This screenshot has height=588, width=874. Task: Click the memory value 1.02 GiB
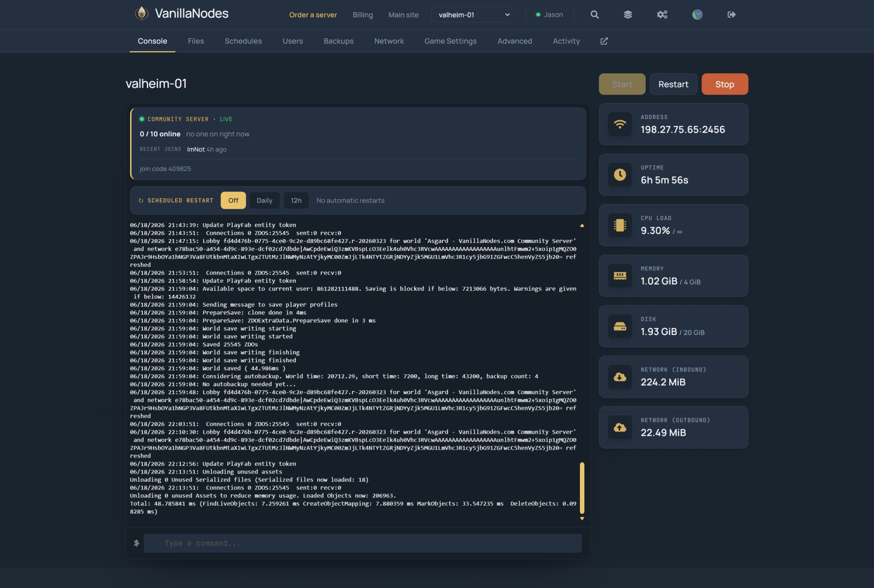click(x=659, y=281)
